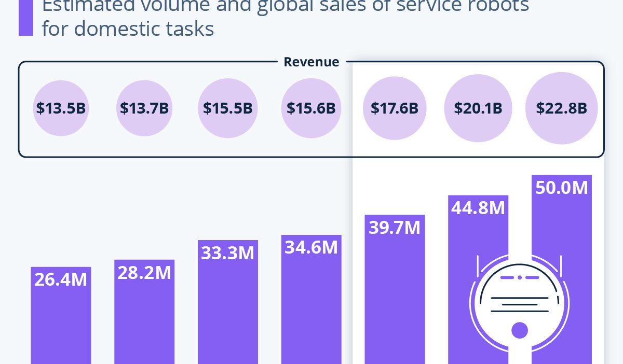Click the $22.8B revenue bubble
Screen dimensions: 623x364
click(x=561, y=108)
